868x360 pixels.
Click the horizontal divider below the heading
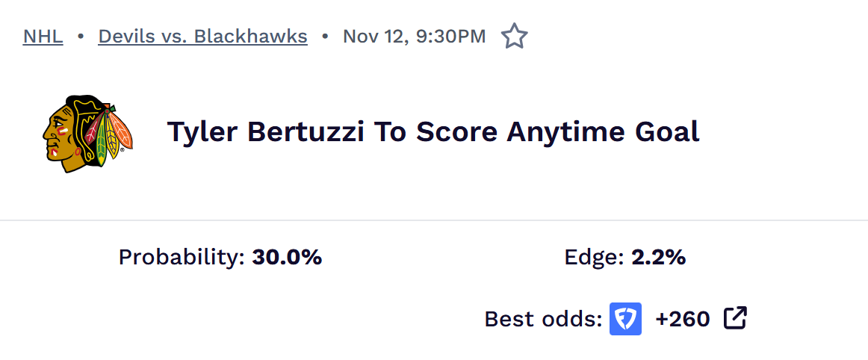tap(433, 220)
